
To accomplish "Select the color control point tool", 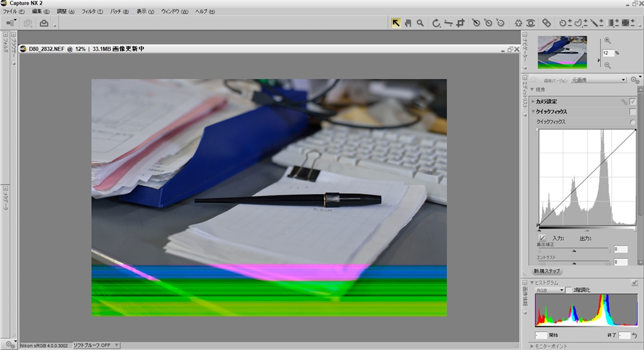I will coord(518,23).
